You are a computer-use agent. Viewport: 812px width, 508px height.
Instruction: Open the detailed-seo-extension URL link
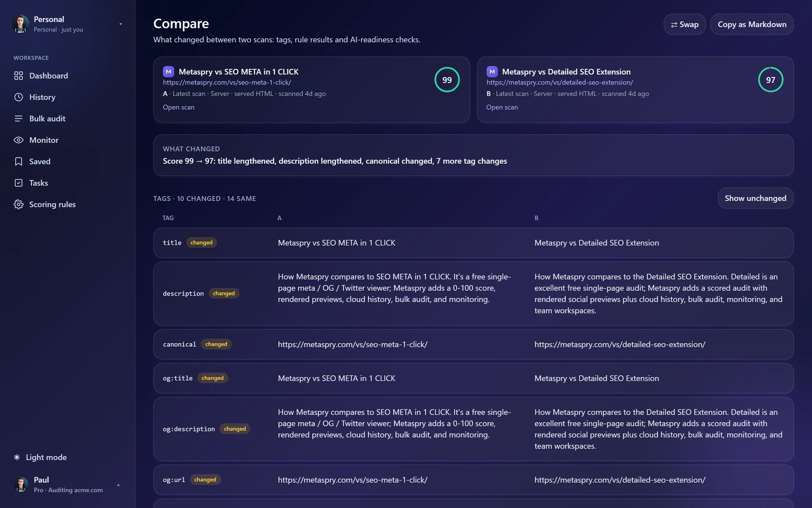click(560, 83)
